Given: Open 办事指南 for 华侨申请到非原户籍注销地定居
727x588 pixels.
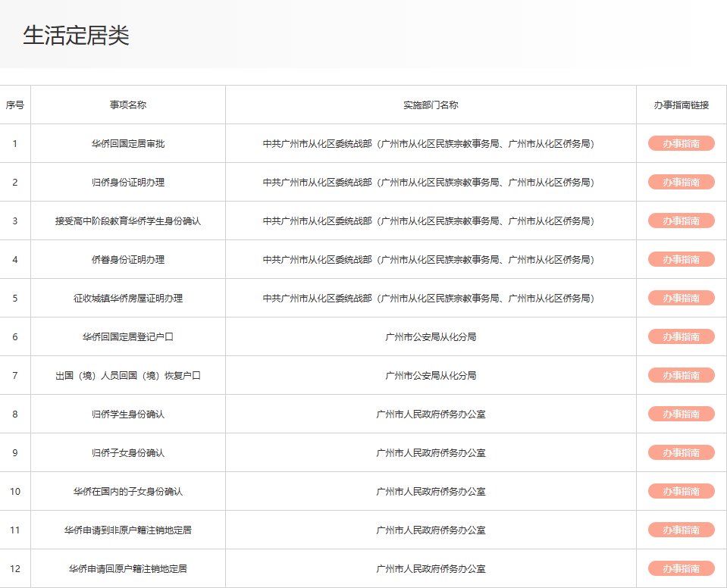Looking at the screenshot, I should [x=681, y=530].
